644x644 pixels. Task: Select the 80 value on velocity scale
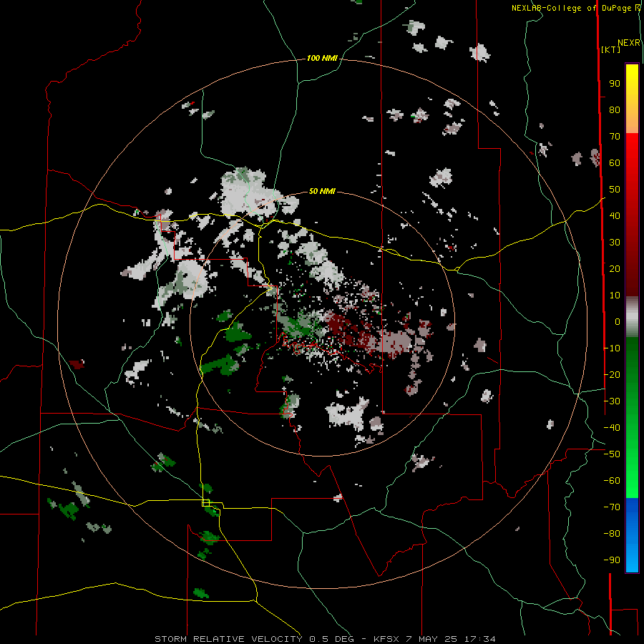(615, 110)
